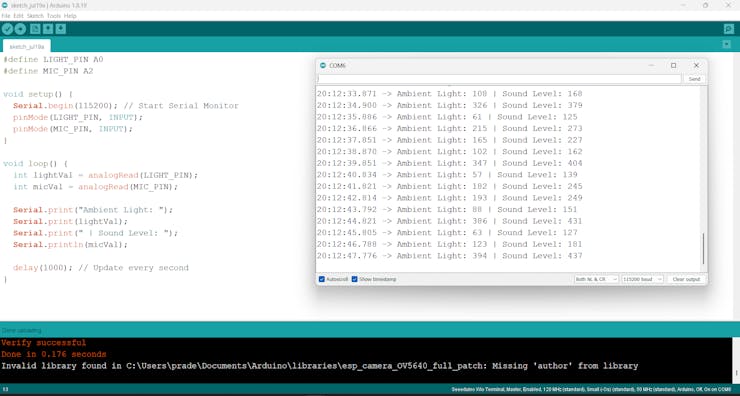Click the Upload arrow icon
Image resolution: width=740 pixels, height=396 pixels.
(20, 29)
